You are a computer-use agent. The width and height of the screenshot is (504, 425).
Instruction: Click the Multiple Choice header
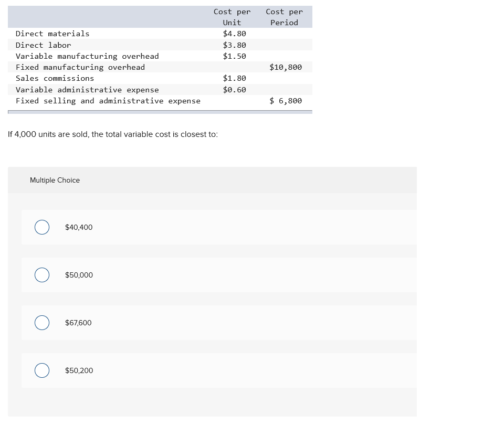[55, 180]
